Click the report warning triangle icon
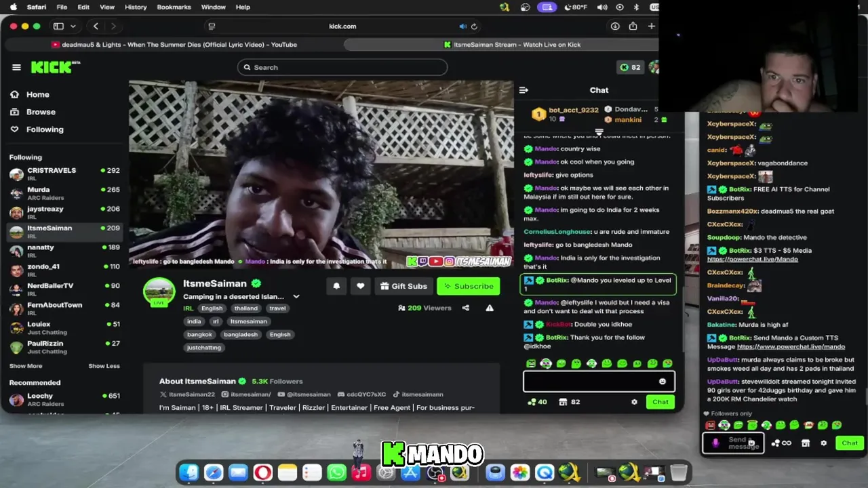Screen dimensions: 868x488 tap(490, 308)
